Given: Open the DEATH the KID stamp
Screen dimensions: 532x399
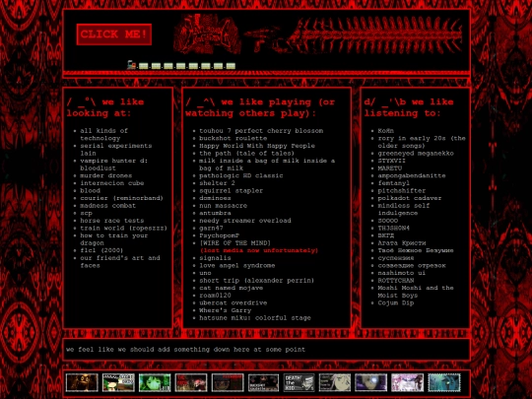Looking at the screenshot, I should pos(299,382).
